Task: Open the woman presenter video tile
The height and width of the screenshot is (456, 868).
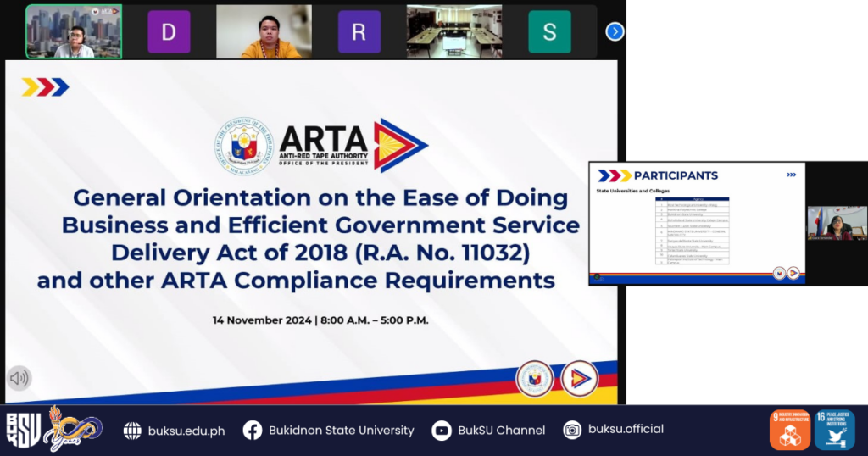Action: click(837, 223)
